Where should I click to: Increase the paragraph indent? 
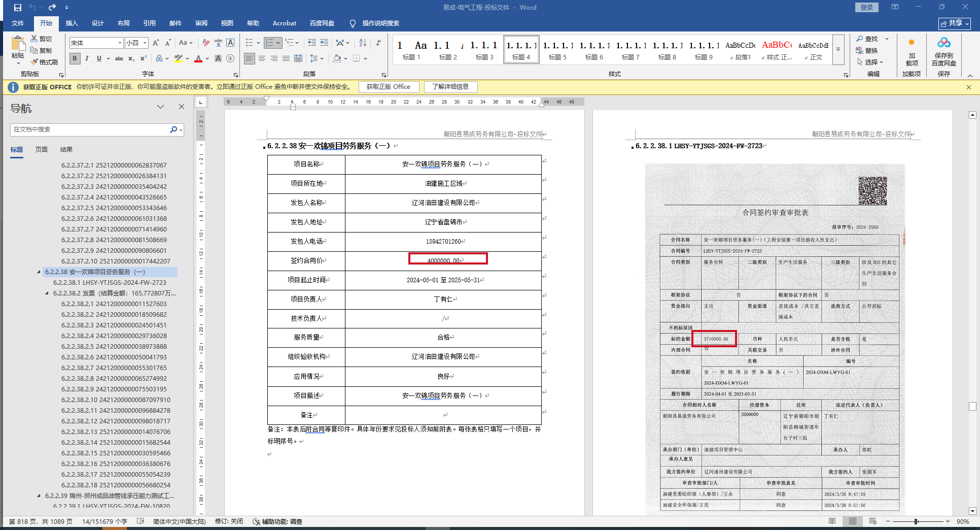coord(324,43)
